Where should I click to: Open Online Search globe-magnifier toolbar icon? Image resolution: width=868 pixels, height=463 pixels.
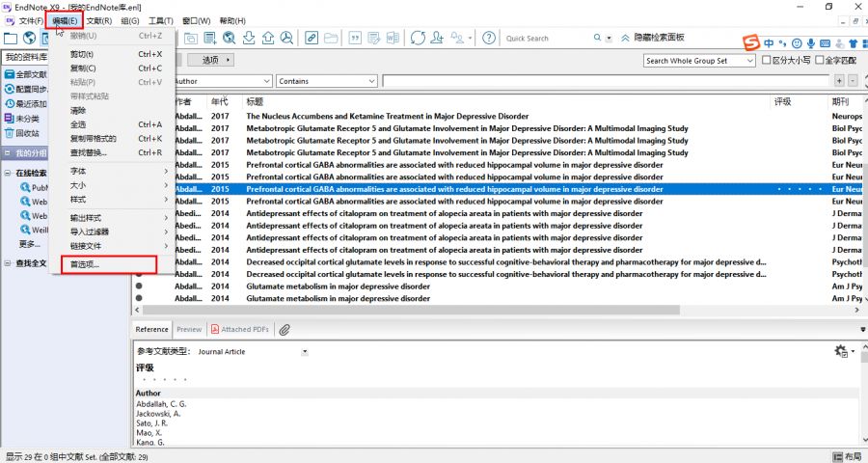pyautogui.click(x=230, y=38)
